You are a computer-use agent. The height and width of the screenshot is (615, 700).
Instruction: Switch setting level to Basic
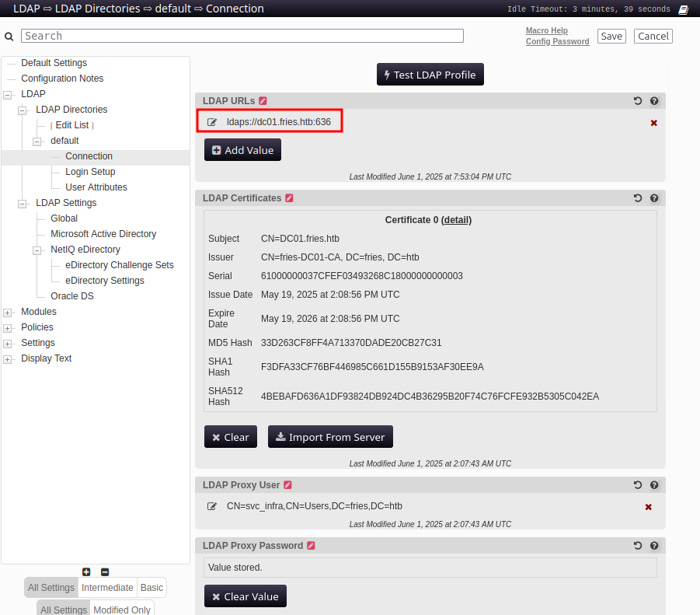click(x=151, y=588)
